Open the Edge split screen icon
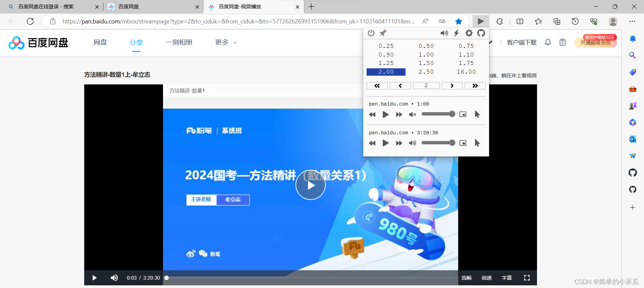644x288 pixels. 520,21
